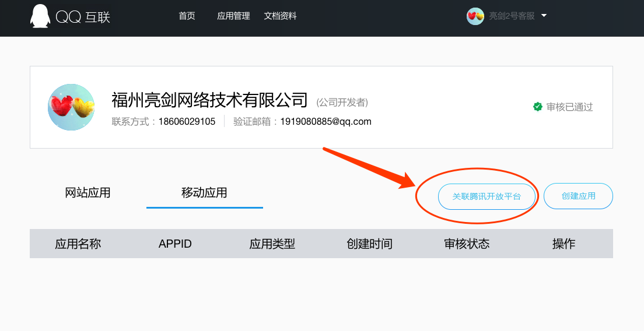Screen dimensions: 644x331
Task: Open the 首页 navigation item
Action: (x=187, y=16)
